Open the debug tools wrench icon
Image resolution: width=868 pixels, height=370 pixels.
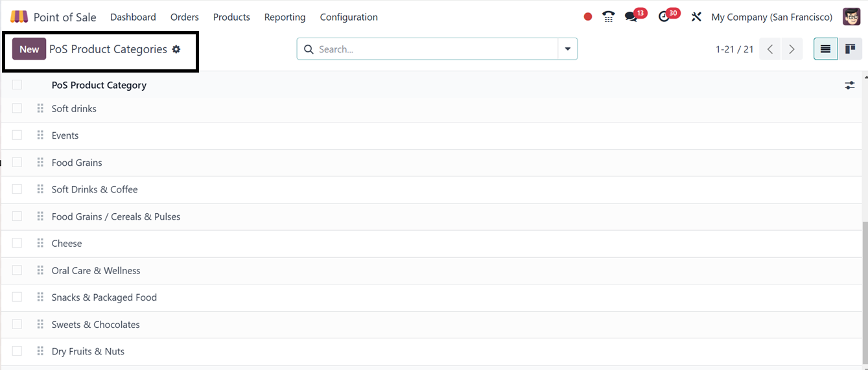[696, 17]
